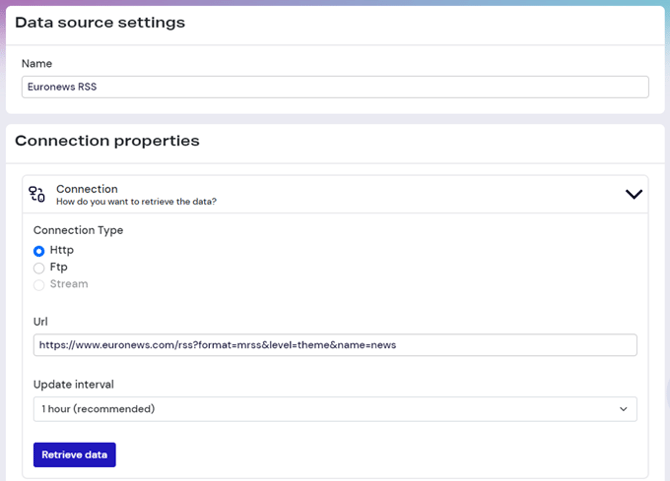
Task: Click the Connection properties heading
Action: 107,141
